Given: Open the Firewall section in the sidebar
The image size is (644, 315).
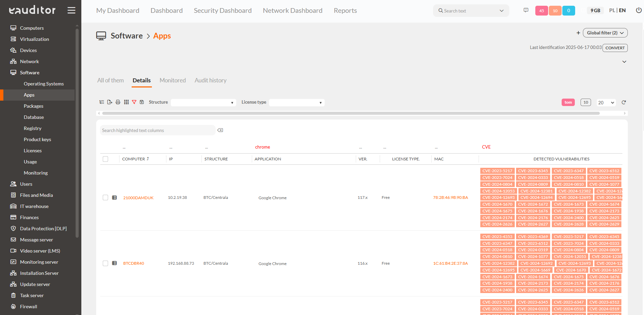Looking at the screenshot, I should [29, 307].
